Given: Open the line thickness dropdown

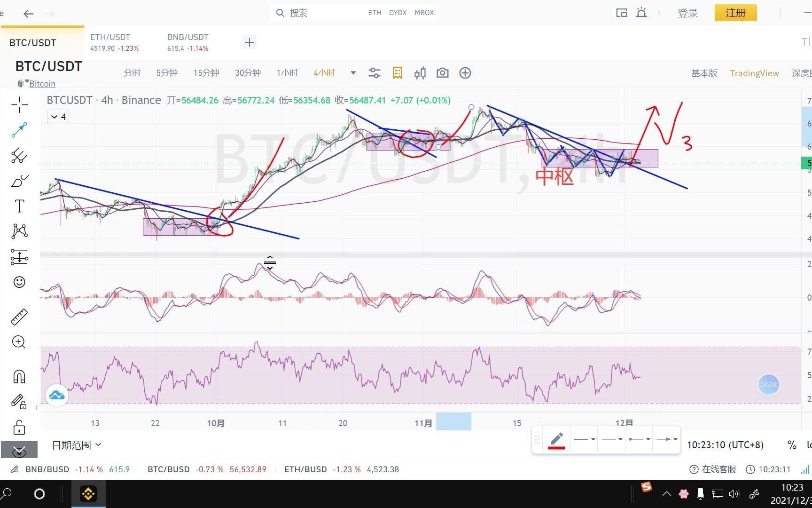Looking at the screenshot, I should [584, 439].
